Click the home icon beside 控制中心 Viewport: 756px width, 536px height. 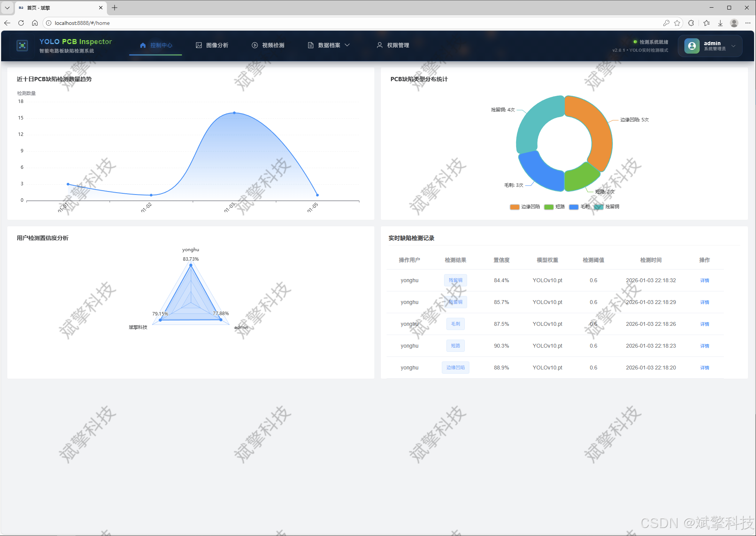pos(143,45)
